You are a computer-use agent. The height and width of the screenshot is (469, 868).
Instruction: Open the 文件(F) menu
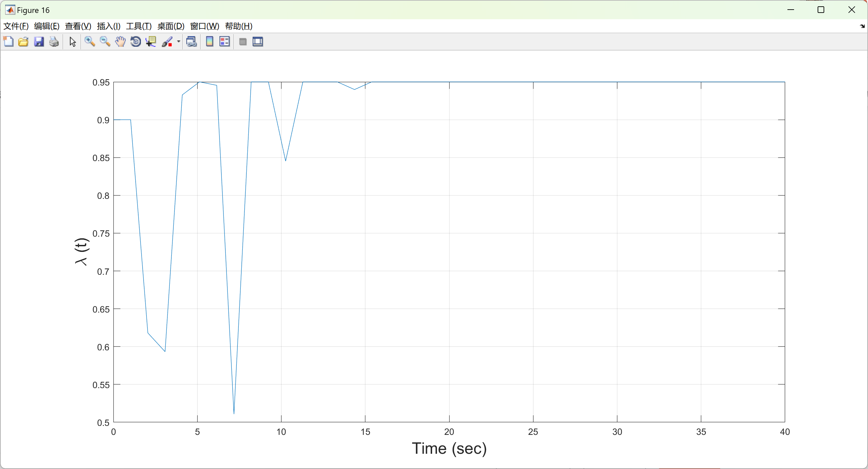point(16,26)
